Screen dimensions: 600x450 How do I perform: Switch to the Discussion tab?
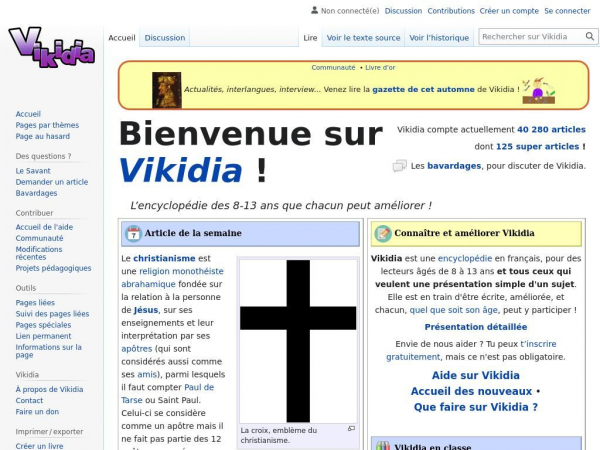tap(165, 38)
